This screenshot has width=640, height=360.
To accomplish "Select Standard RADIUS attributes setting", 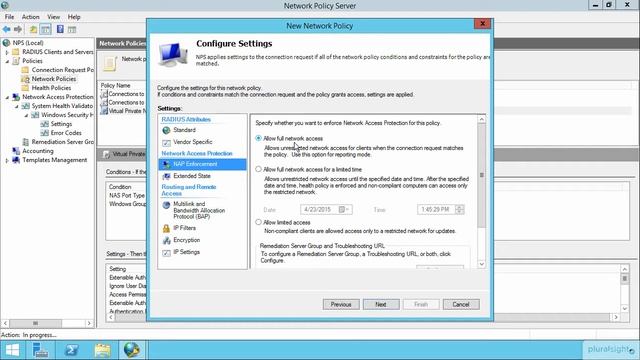I will coord(184,130).
